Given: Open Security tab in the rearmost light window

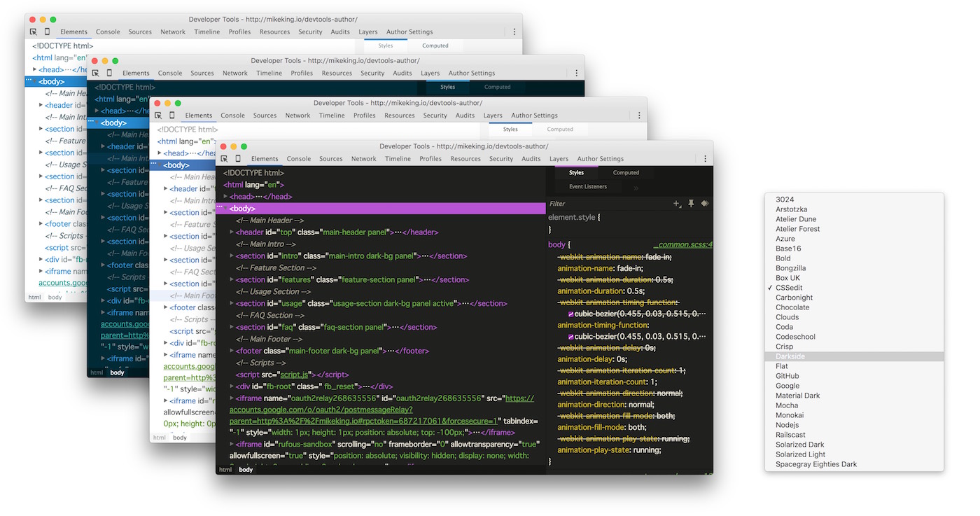Looking at the screenshot, I should pyautogui.click(x=310, y=32).
